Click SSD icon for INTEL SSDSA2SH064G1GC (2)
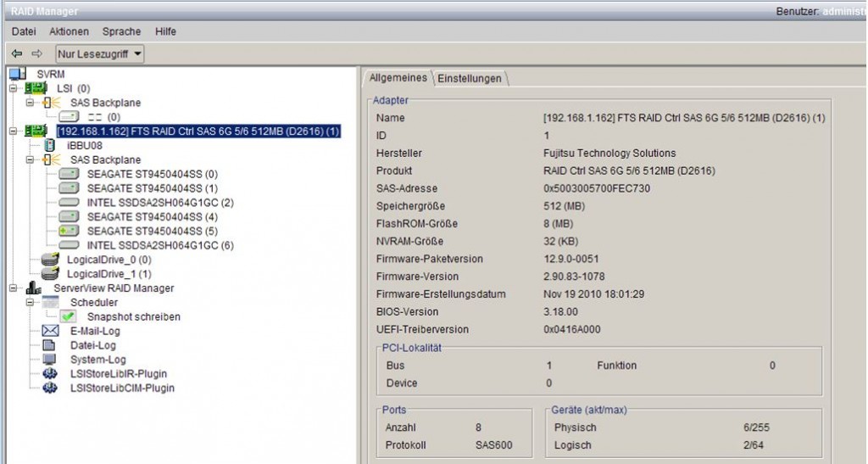This screenshot has height=464, width=868. 70,203
